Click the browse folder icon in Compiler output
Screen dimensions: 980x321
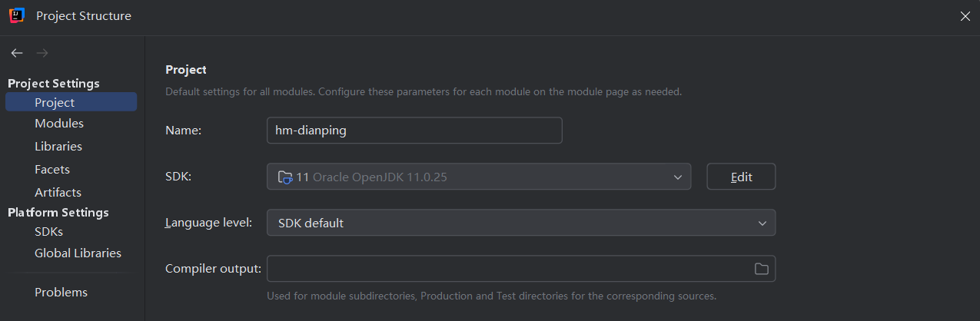tap(761, 269)
